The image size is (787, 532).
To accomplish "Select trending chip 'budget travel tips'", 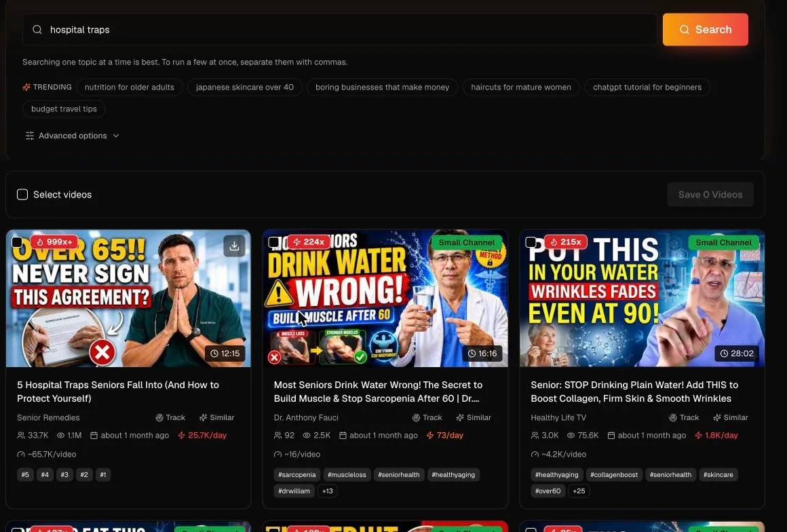I will 64,109.
